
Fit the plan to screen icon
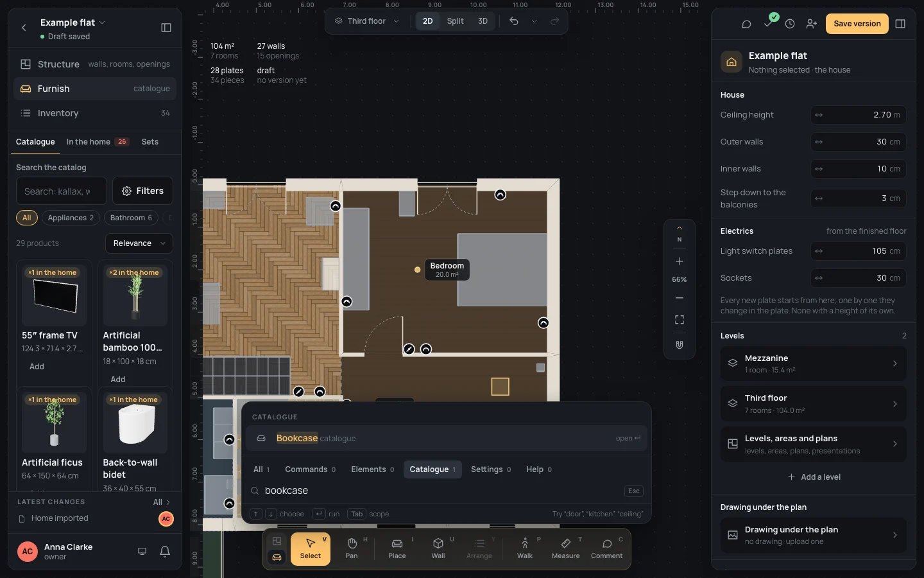click(x=680, y=320)
